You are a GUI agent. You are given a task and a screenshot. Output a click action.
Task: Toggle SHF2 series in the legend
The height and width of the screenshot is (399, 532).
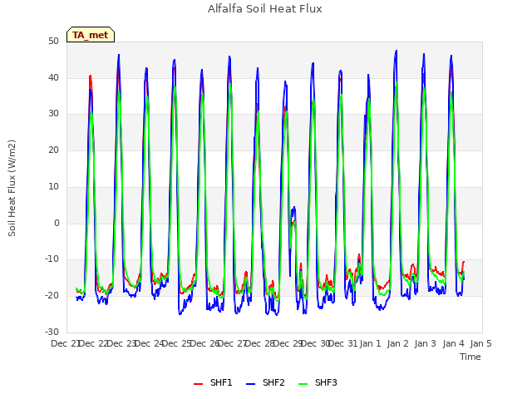(265, 382)
